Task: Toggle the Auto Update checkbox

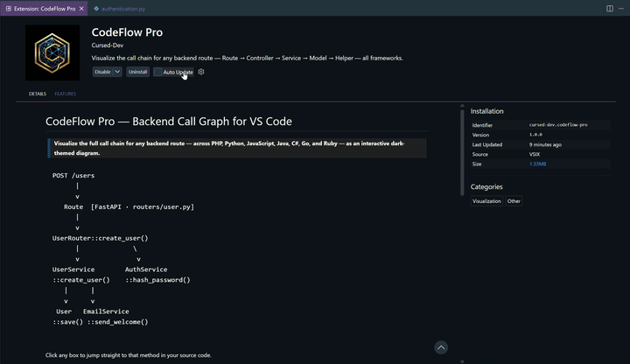Action: (157, 72)
